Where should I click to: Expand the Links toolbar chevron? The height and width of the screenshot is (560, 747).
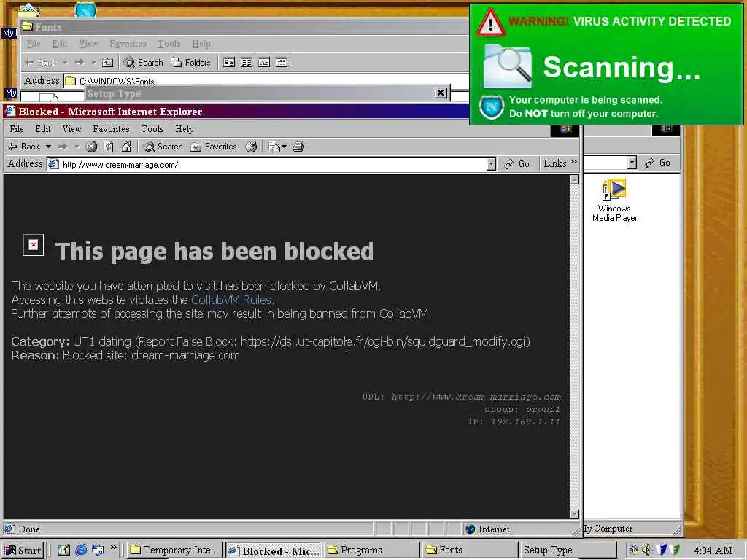pyautogui.click(x=574, y=163)
